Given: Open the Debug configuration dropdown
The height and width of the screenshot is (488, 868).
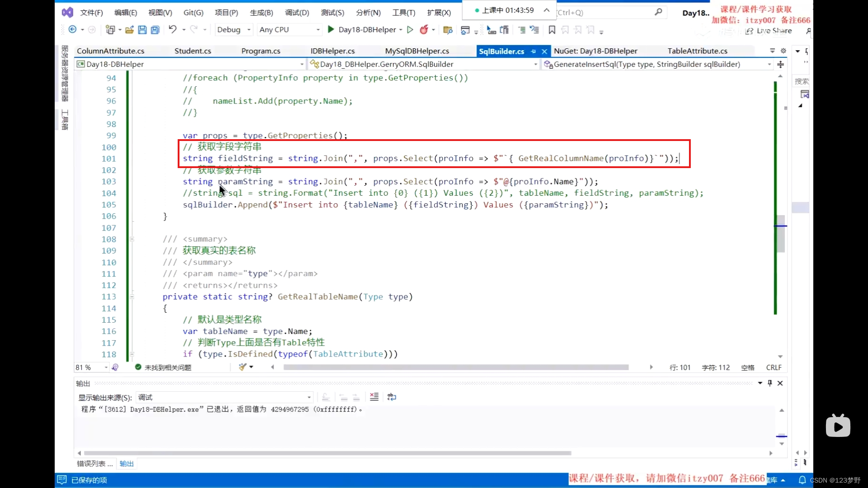Looking at the screenshot, I should pos(233,30).
